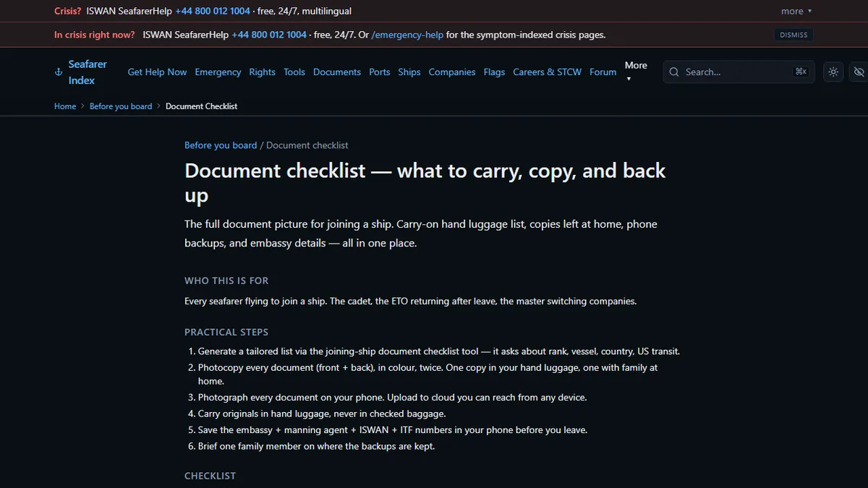
Task: Go to the Emergency nav item
Action: pos(218,72)
